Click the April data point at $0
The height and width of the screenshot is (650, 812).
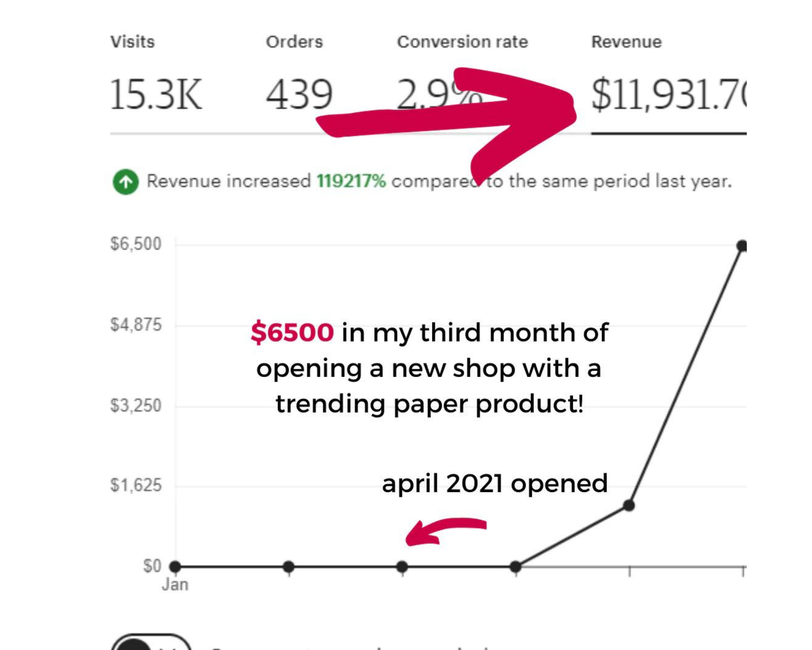pos(516,566)
